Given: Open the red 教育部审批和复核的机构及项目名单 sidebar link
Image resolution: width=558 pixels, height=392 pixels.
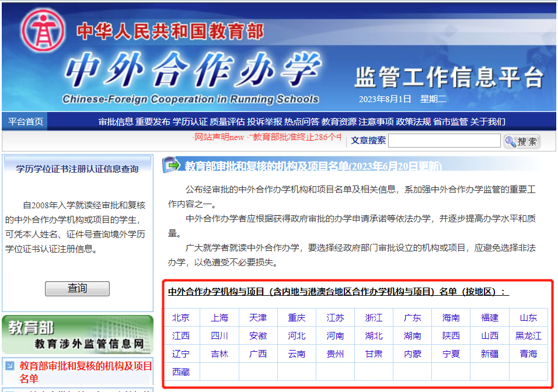Looking at the screenshot, I should pyautogui.click(x=86, y=372).
